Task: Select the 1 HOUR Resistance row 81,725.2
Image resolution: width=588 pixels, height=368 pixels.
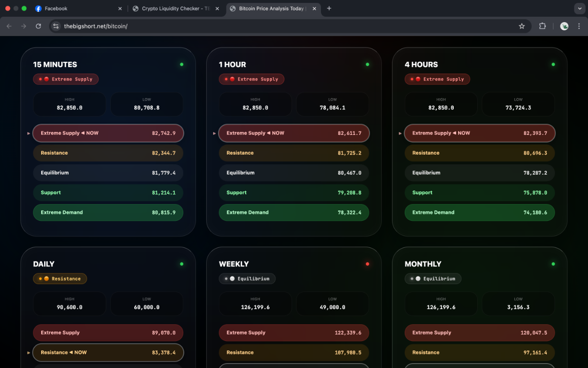Action: tap(294, 153)
